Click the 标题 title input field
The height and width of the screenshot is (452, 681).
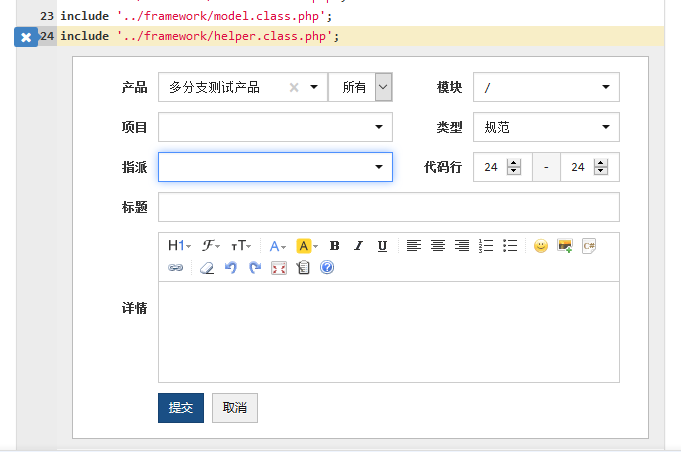tap(388, 207)
